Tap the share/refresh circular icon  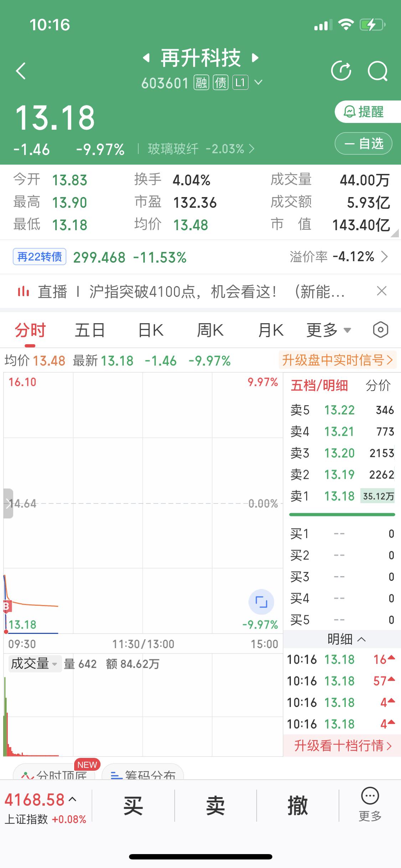click(341, 71)
